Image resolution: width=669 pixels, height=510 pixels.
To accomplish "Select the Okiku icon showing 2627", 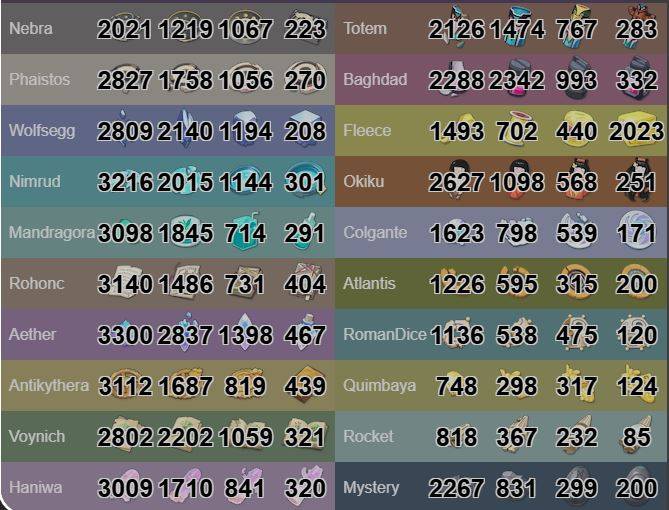I will click(456, 181).
